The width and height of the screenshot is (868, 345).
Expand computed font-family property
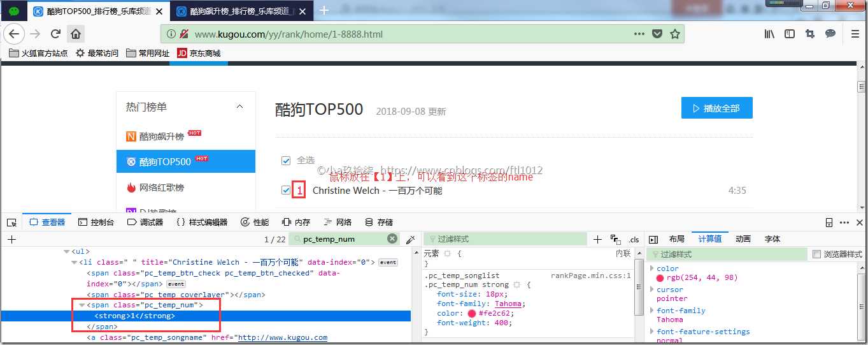point(651,311)
